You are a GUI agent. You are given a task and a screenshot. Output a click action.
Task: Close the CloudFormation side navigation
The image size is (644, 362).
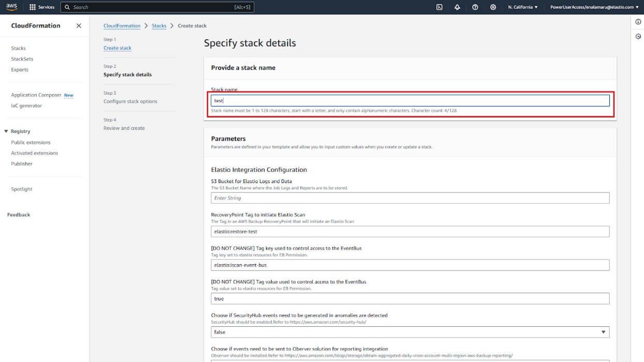tap(79, 26)
